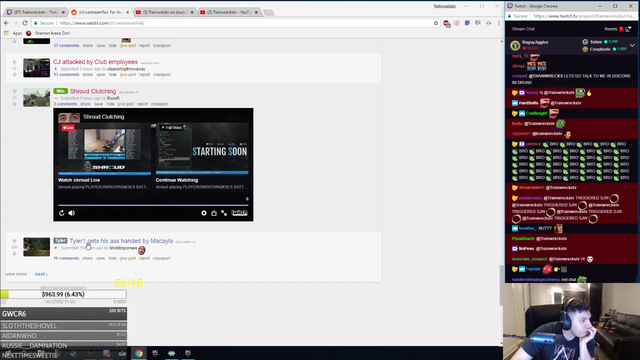Choose the Continue Watching card
The width and height of the screenshot is (640, 360).
click(x=202, y=156)
